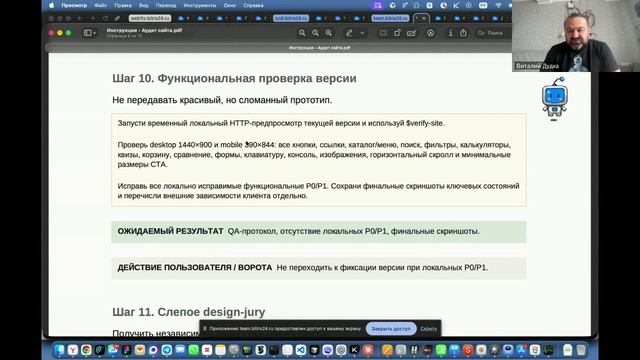Select the highlight pen tool in Preview
The height and width of the screenshot is (360, 640).
tap(349, 33)
